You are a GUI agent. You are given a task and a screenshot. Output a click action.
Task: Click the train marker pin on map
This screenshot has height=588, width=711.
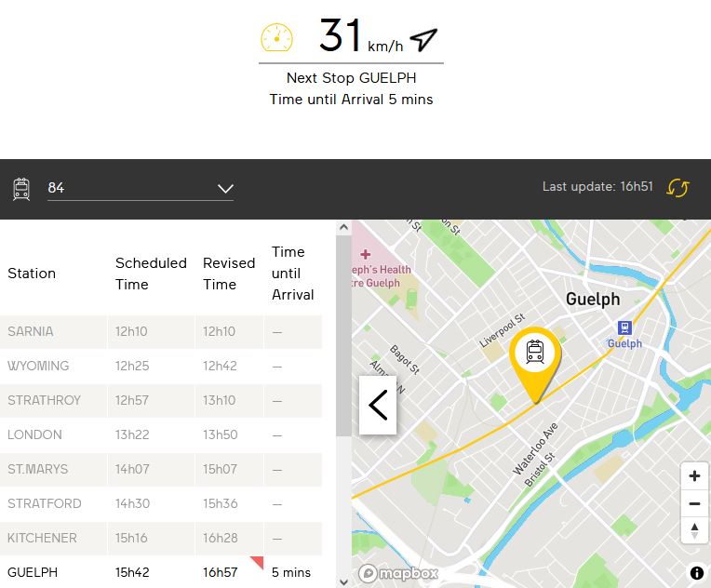point(535,354)
